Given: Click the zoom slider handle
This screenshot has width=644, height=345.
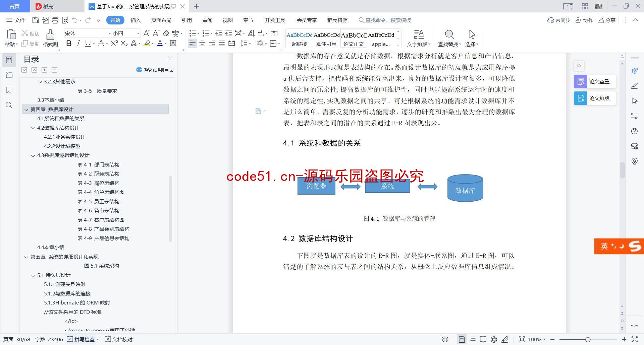Looking at the screenshot, I should click(x=588, y=339).
